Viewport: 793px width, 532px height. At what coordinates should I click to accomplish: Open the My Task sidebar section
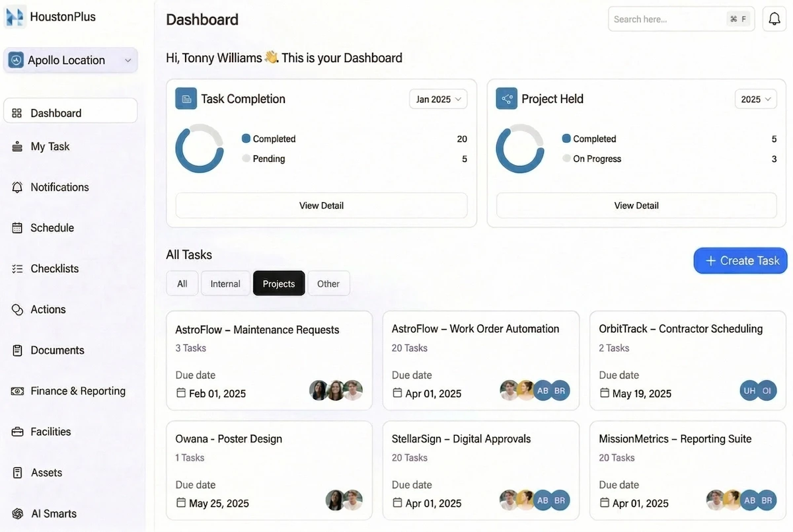pos(50,146)
